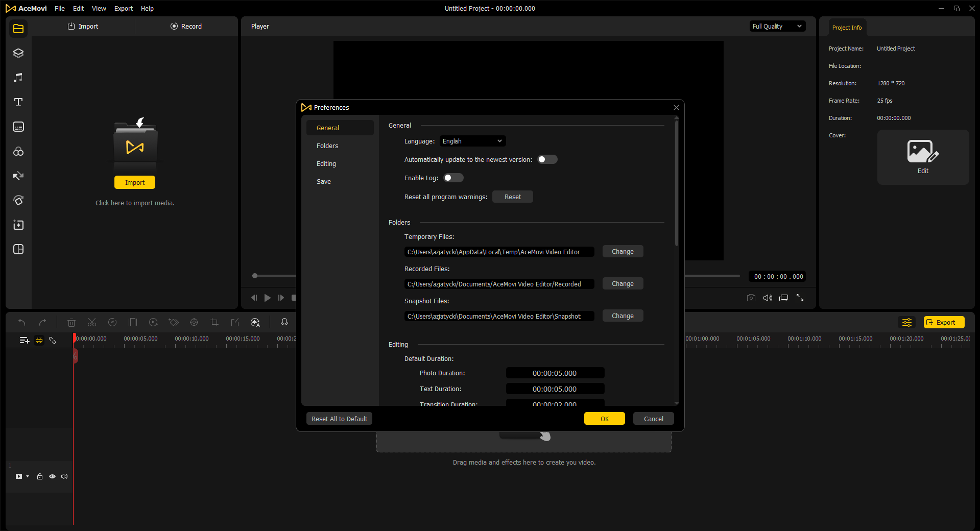This screenshot has height=531, width=980.
Task: Open the View menu
Action: (x=99, y=8)
